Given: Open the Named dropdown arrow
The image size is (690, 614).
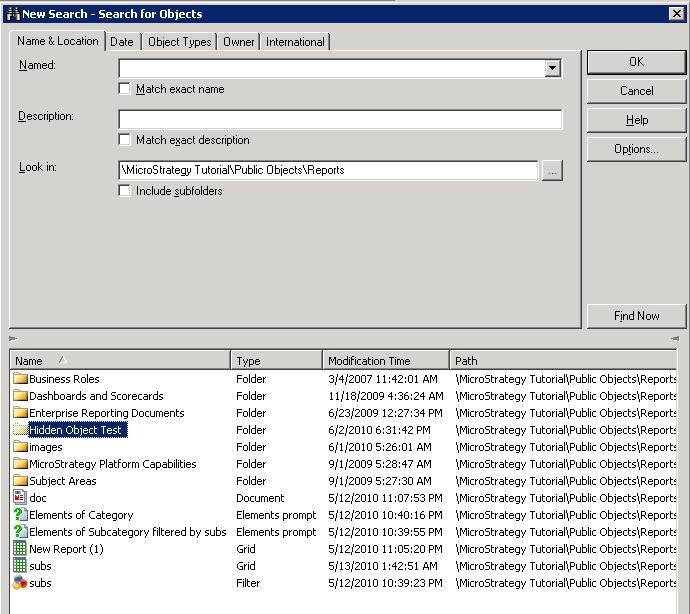Looking at the screenshot, I should point(552,68).
